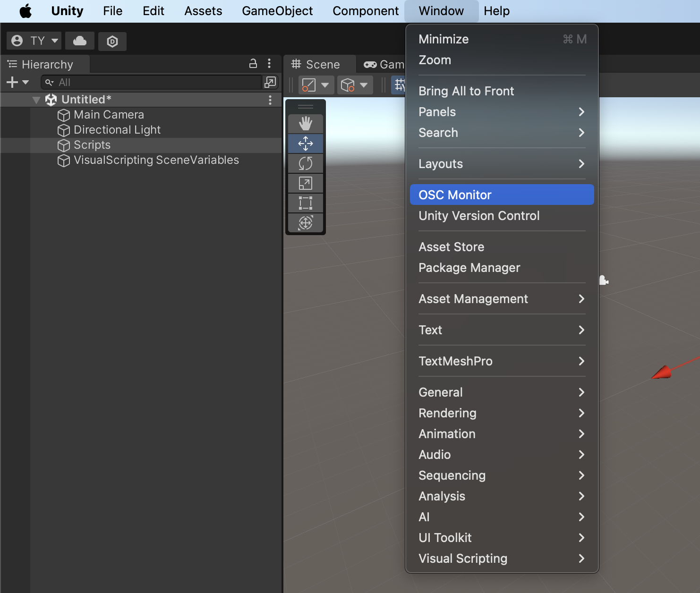Open the Component menu
The width and height of the screenshot is (700, 593).
(366, 11)
